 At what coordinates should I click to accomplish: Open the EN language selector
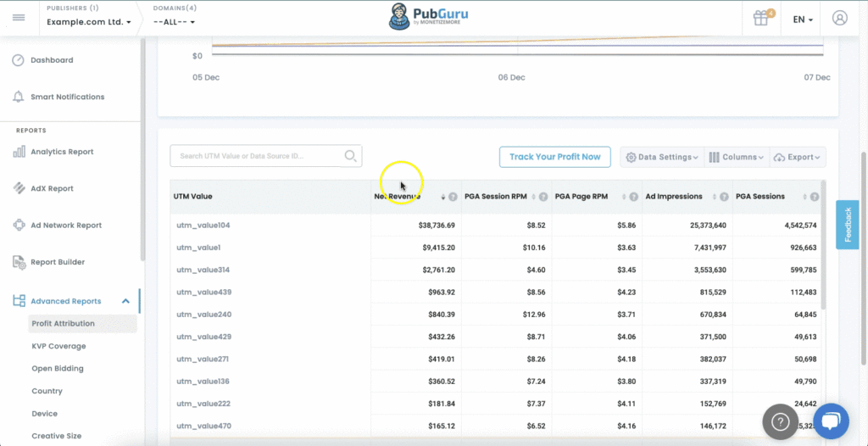[803, 19]
